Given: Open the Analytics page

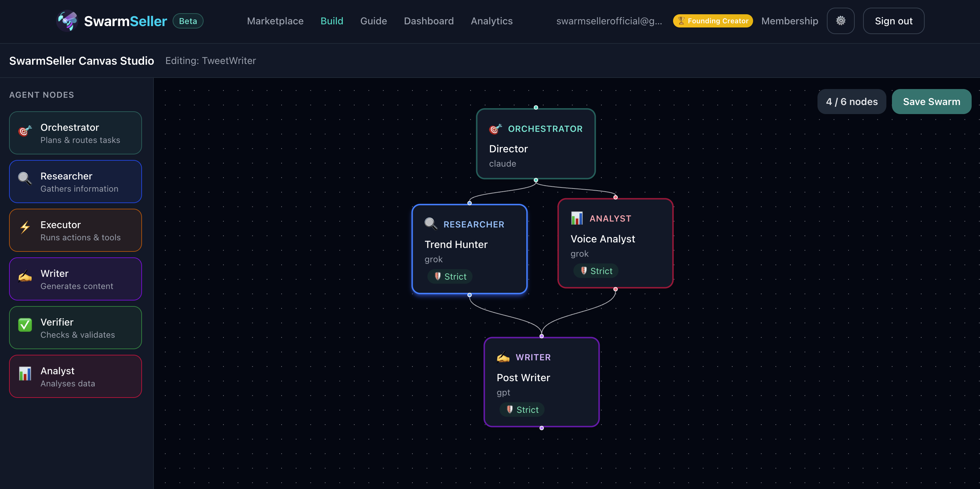Looking at the screenshot, I should (x=491, y=21).
